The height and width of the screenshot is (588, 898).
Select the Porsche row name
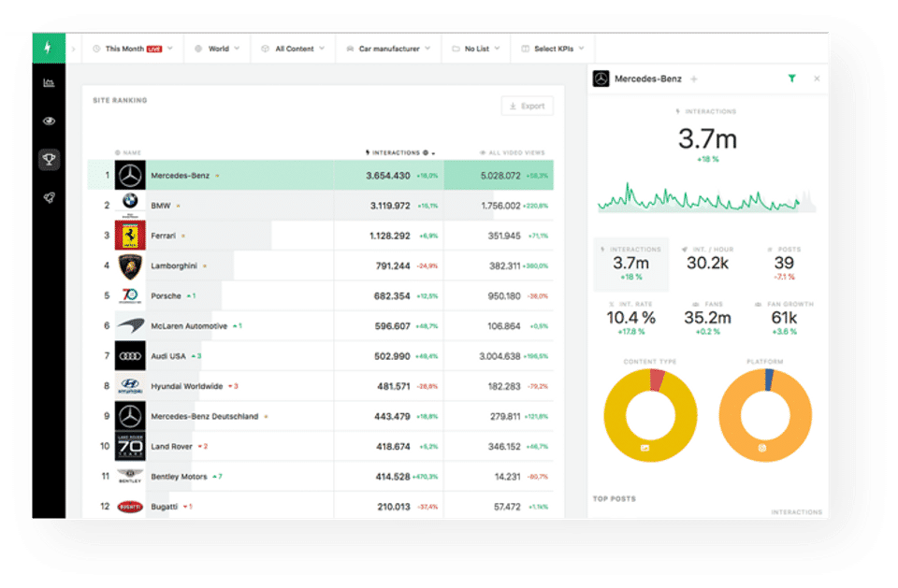pyautogui.click(x=166, y=296)
